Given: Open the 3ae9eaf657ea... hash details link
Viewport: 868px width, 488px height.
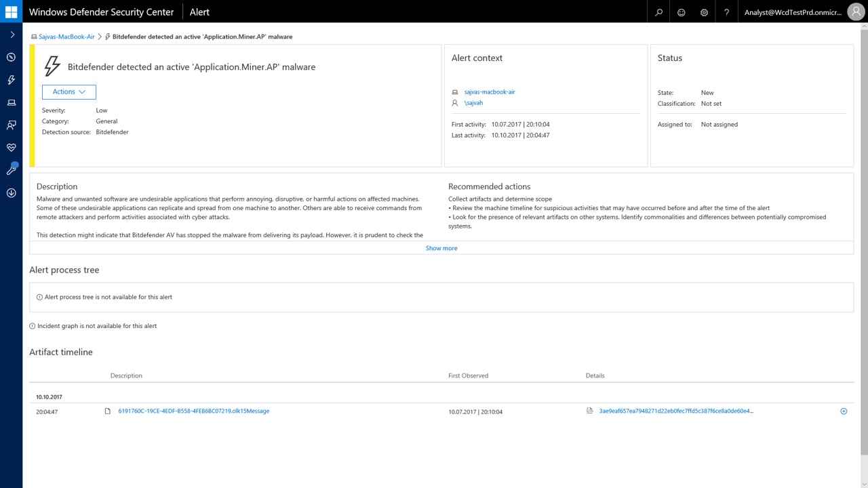Looking at the screenshot, I should click(x=676, y=411).
